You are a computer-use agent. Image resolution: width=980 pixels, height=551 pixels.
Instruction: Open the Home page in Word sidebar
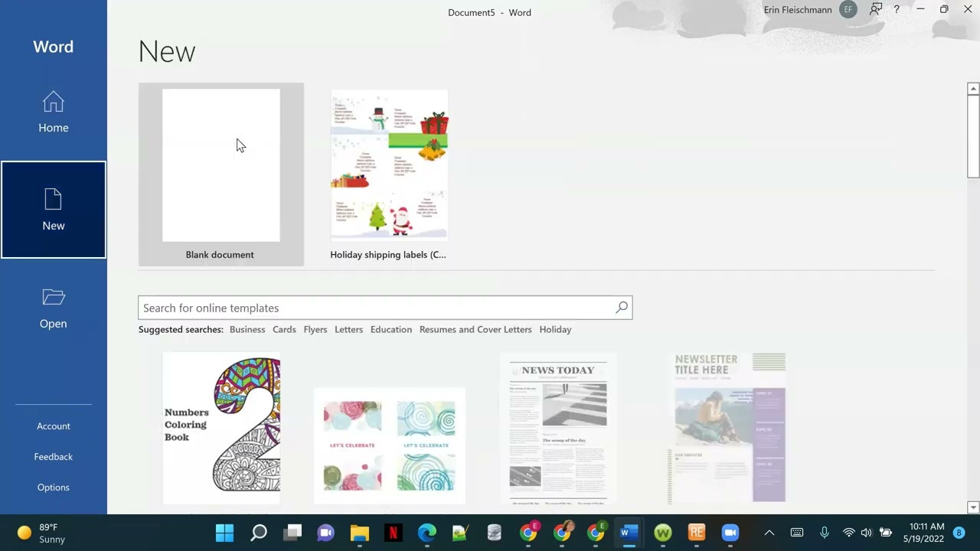click(x=54, y=112)
